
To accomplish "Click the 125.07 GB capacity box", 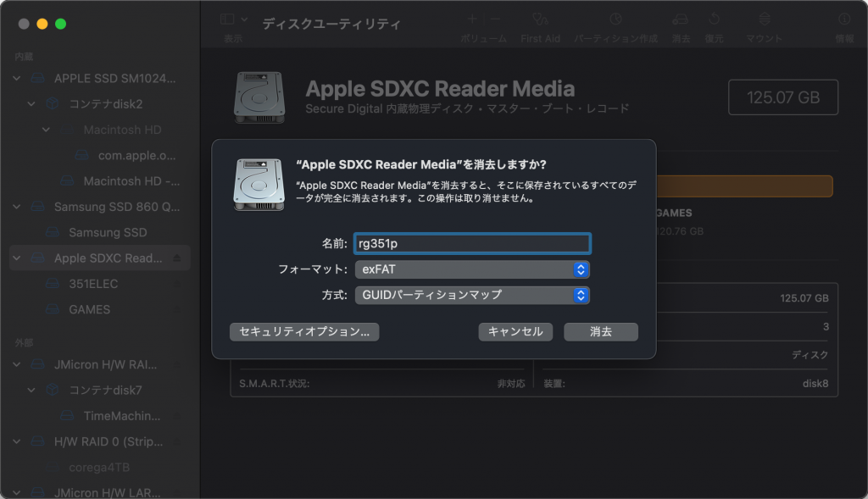I will pyautogui.click(x=782, y=97).
